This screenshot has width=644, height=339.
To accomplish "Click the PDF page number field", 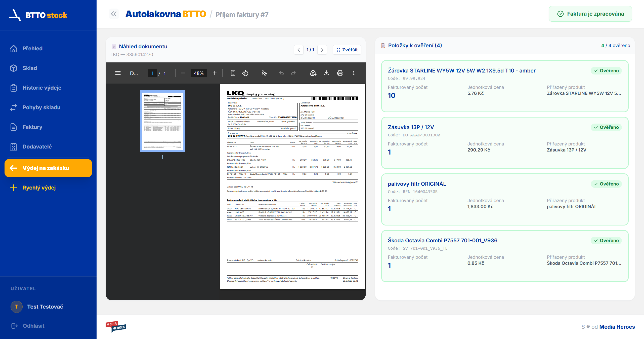I will pos(152,73).
